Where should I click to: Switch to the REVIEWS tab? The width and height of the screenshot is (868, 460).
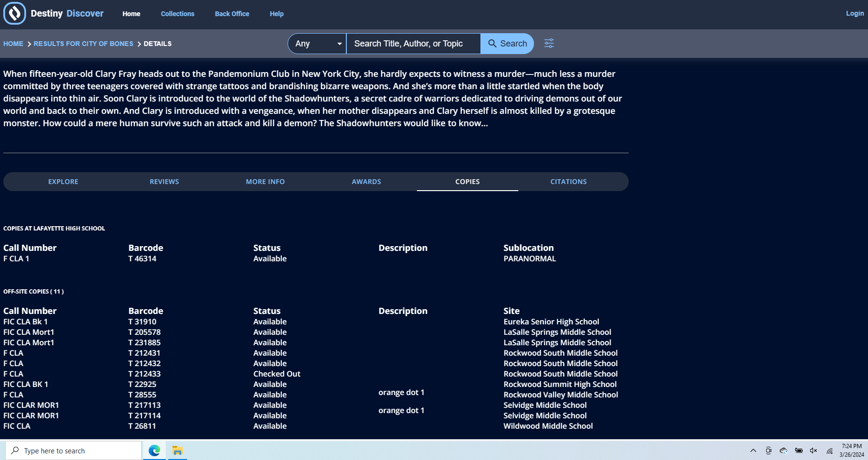164,182
